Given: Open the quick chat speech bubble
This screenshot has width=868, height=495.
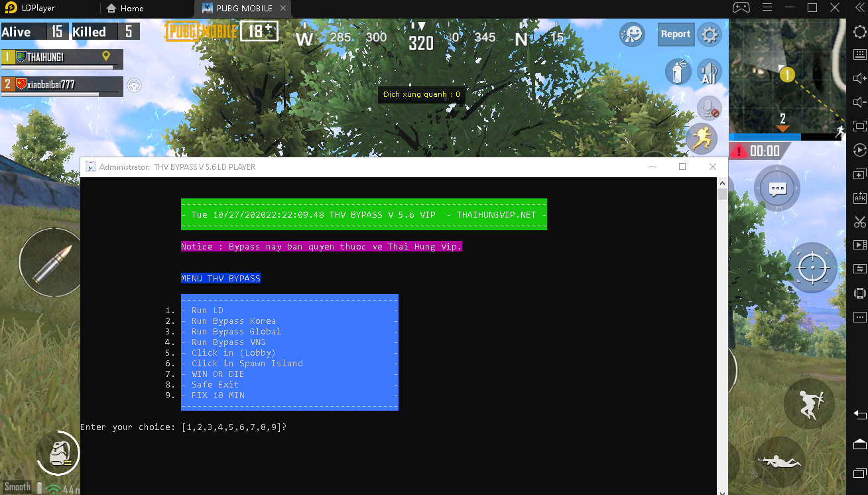Looking at the screenshot, I should point(777,189).
